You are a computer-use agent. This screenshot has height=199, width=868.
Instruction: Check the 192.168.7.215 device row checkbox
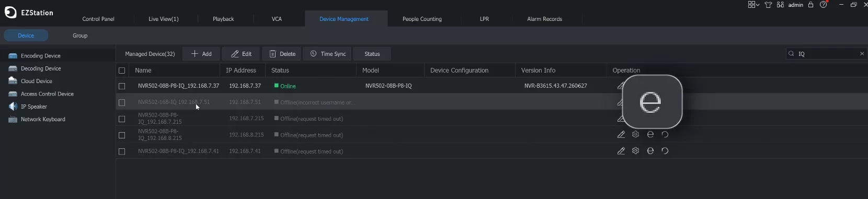[122, 119]
